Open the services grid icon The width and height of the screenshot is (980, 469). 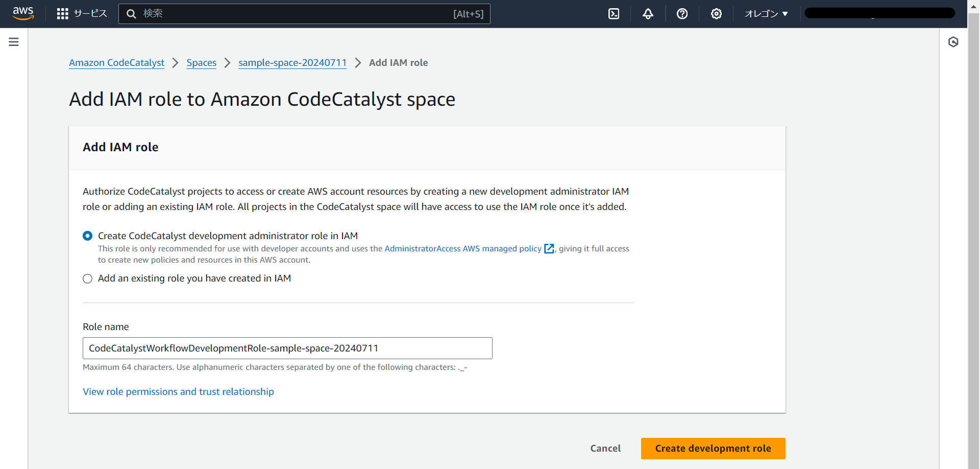coord(62,14)
